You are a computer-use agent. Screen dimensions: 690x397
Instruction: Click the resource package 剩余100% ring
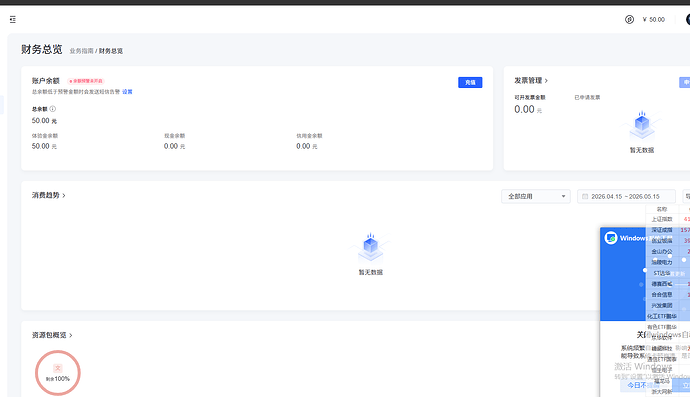(58, 373)
